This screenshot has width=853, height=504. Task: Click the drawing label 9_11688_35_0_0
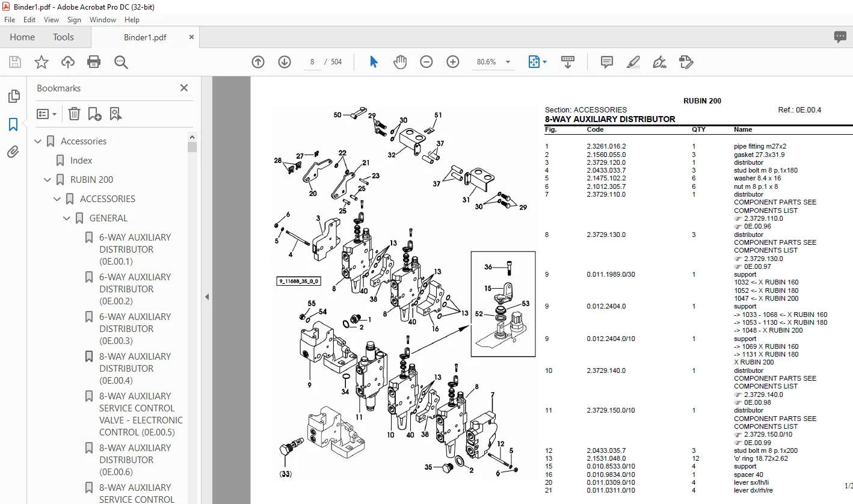pos(299,281)
